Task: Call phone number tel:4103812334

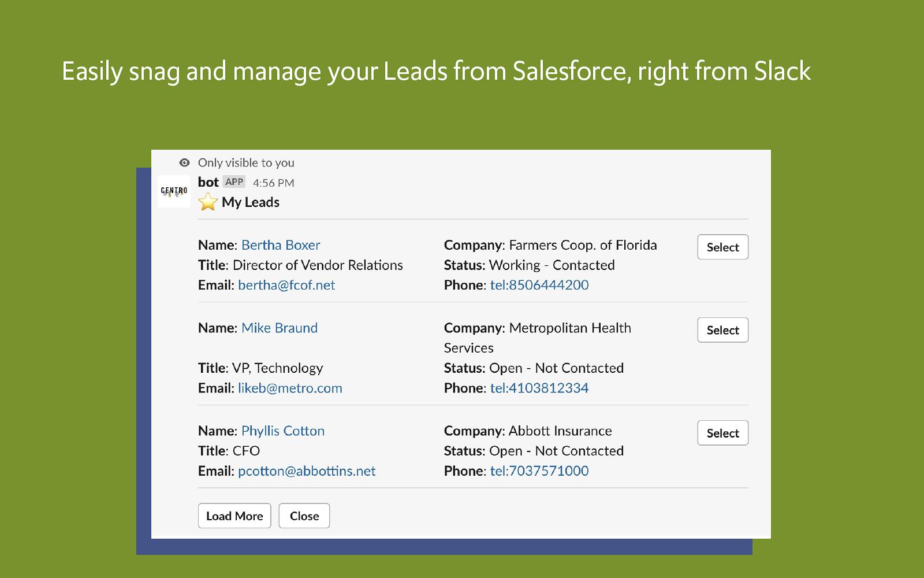Action: pyautogui.click(x=539, y=388)
